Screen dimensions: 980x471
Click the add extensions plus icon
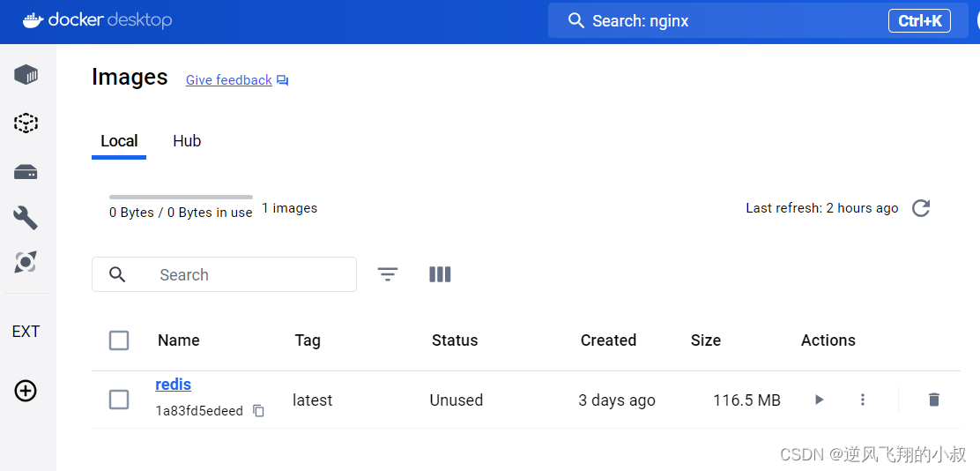pyautogui.click(x=26, y=391)
